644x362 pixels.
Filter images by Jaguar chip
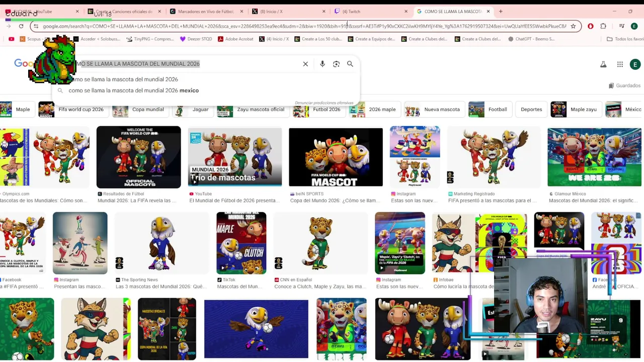point(193,109)
